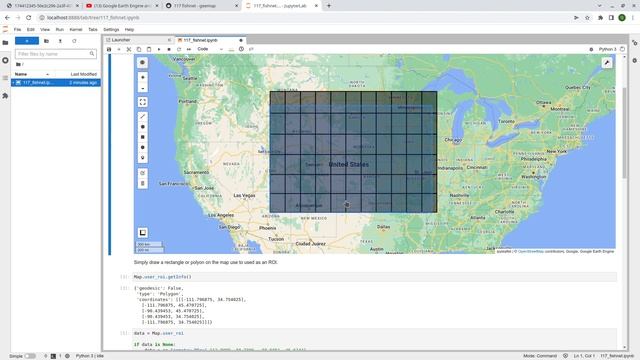Restart the kernel
The image size is (640, 360).
pos(179,49)
